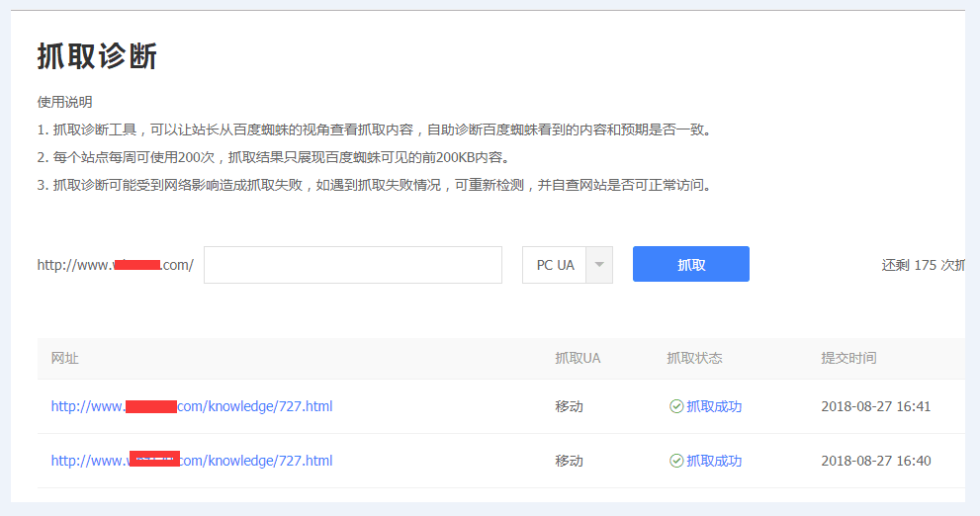Screen dimensions: 980x516
Task: Click the 使用说明 label
Action: click(x=64, y=102)
